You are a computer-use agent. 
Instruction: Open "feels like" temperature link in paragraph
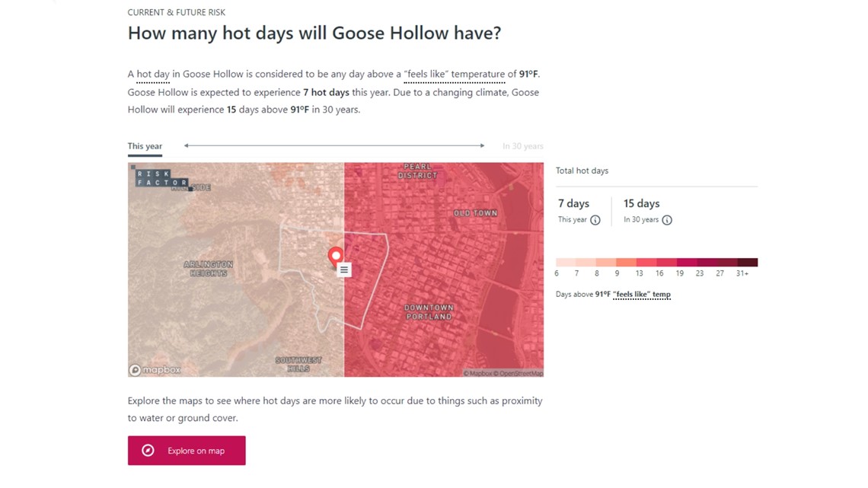454,74
